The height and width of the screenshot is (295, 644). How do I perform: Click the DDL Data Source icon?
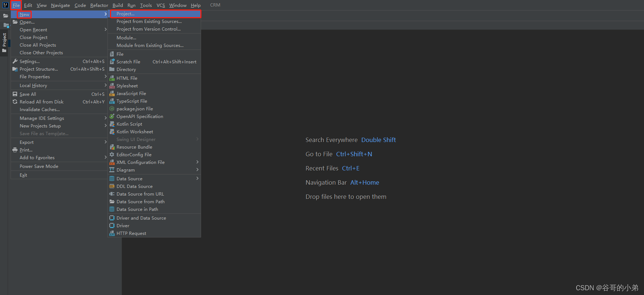[x=112, y=186]
